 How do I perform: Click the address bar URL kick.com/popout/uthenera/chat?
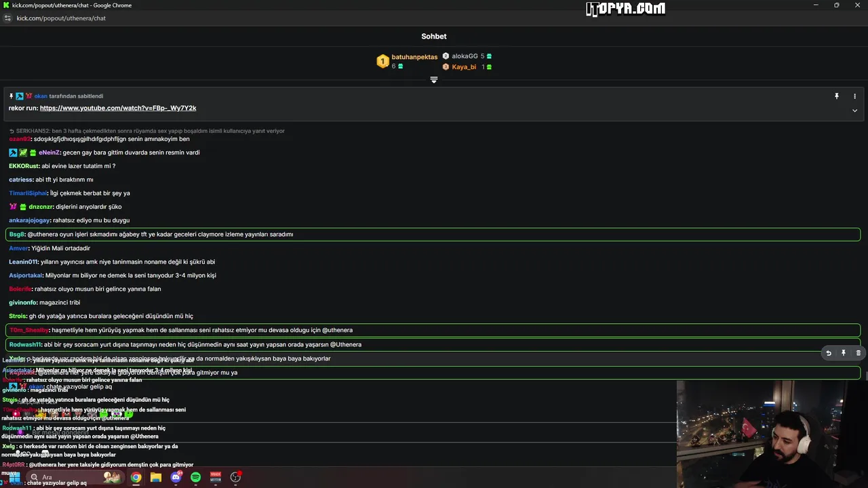pos(61,18)
